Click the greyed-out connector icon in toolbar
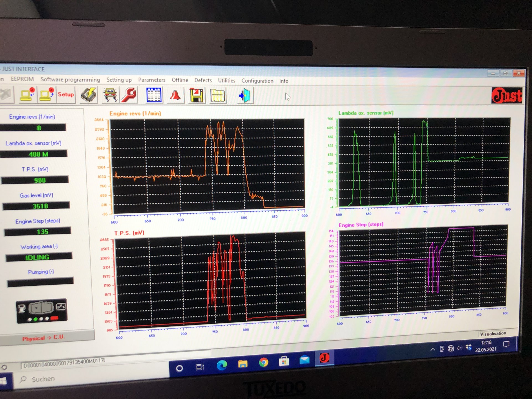Screen dimensions: 532x399 coord(6,95)
